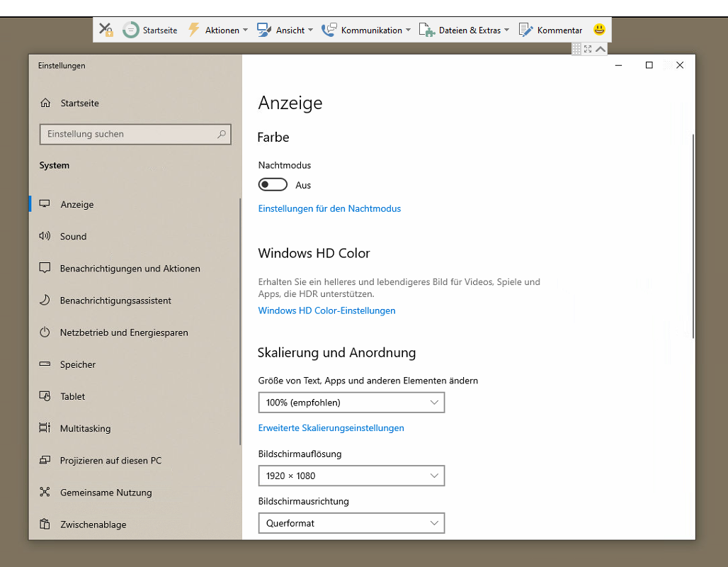728x567 pixels.
Task: Click the smiley feedback icon
Action: pyautogui.click(x=599, y=29)
